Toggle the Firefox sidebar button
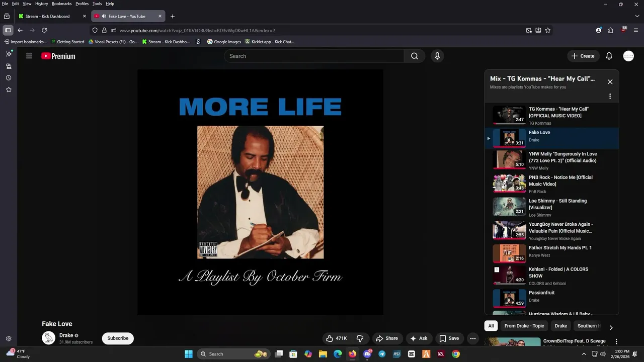 point(8,30)
